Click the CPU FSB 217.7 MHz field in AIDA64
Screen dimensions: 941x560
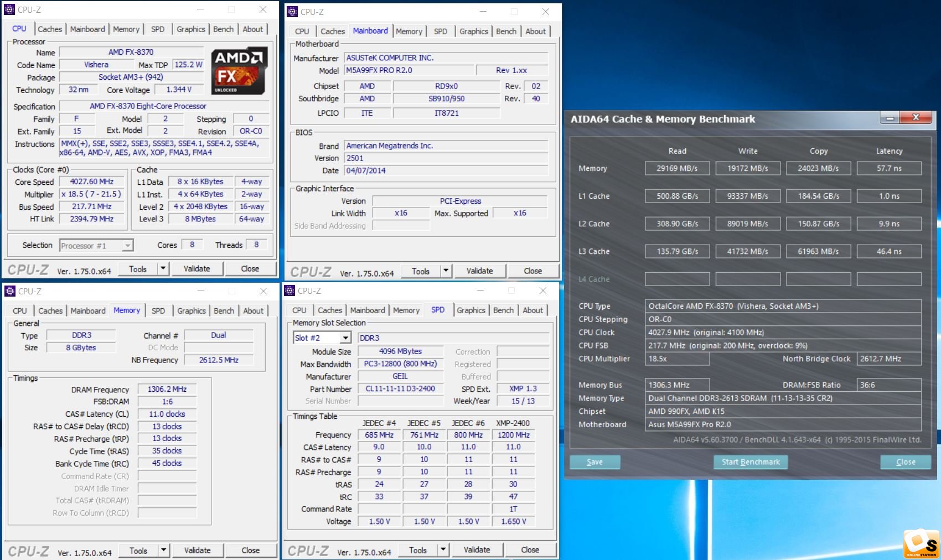(x=783, y=345)
